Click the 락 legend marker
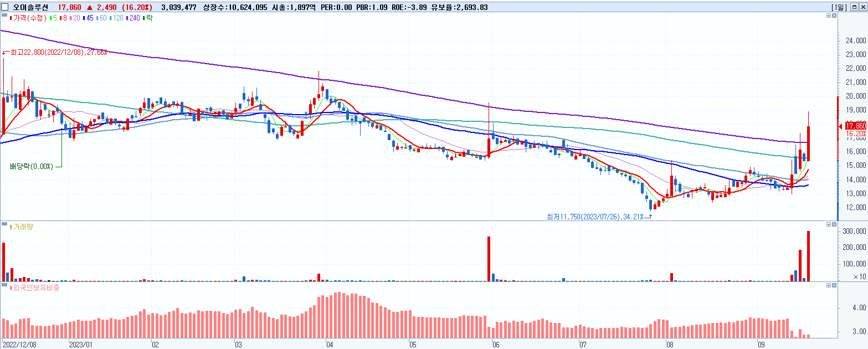 148,18
